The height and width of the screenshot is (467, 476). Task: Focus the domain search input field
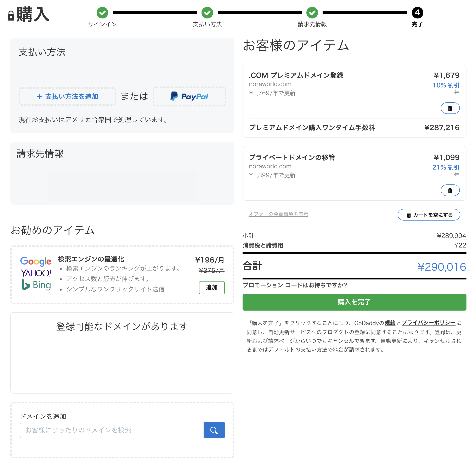click(112, 430)
